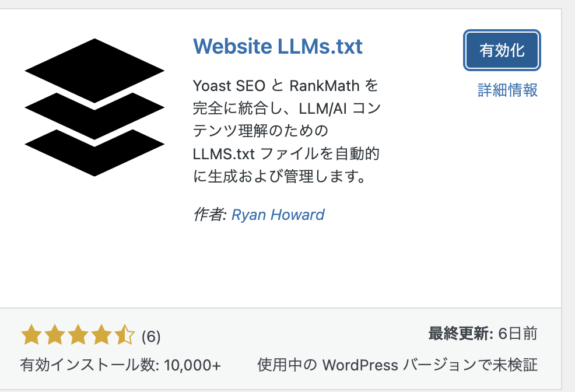
Task: Open the Website LLMs.txt title link
Action: pyautogui.click(x=278, y=47)
